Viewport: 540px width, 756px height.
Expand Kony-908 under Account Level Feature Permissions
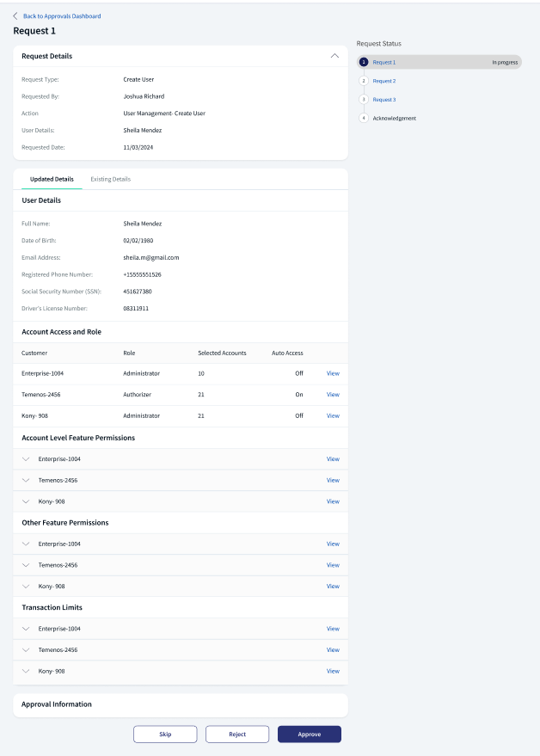click(26, 501)
